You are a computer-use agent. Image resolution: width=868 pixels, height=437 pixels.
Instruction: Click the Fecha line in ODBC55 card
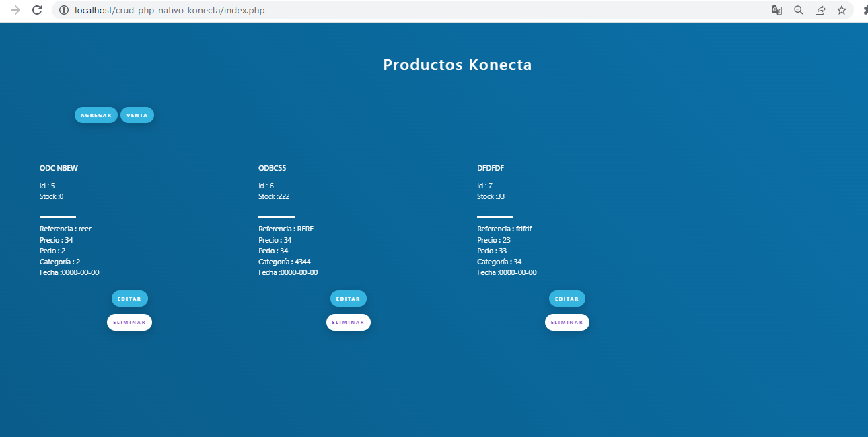[288, 272]
